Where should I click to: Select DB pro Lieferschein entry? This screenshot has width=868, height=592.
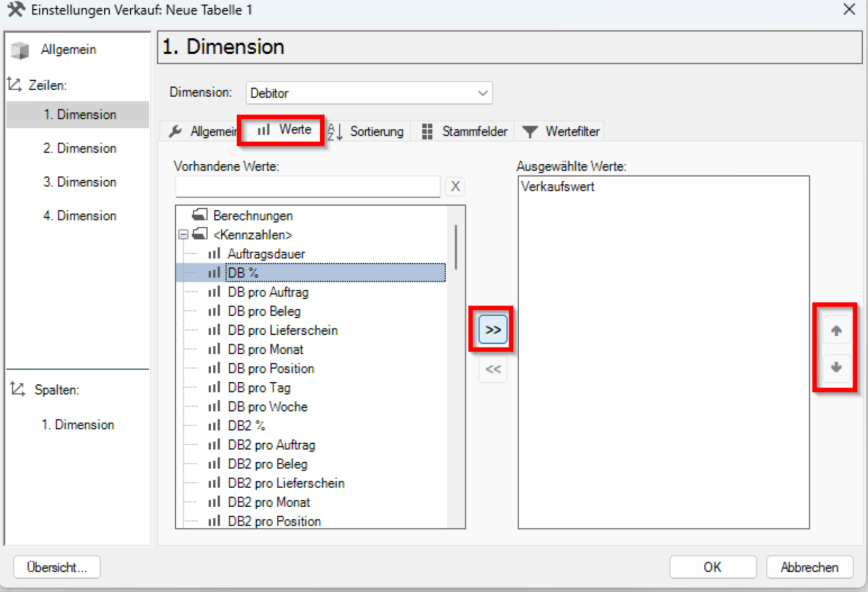coord(283,330)
